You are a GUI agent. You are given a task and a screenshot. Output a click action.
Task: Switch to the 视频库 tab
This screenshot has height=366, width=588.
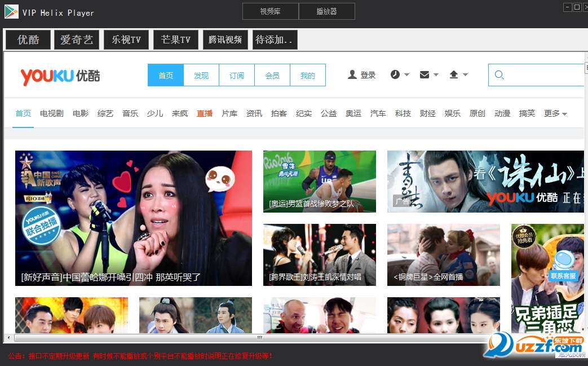271,11
